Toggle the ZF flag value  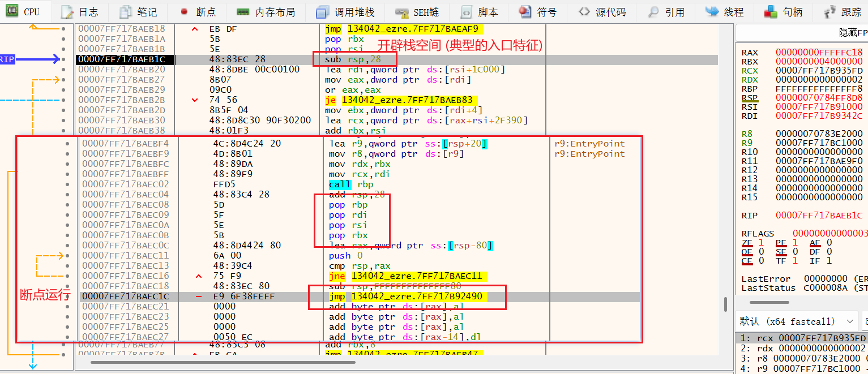point(761,243)
